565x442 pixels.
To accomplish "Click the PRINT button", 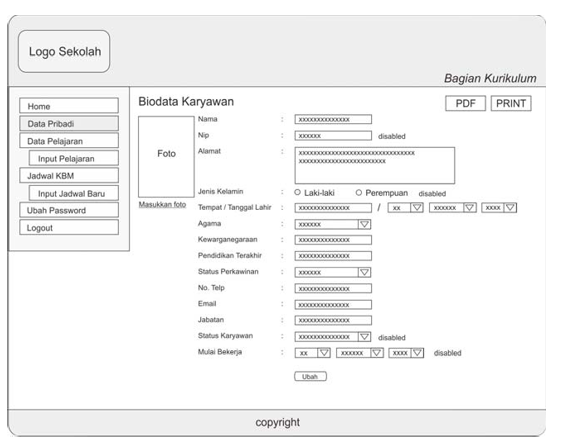I will coord(511,103).
